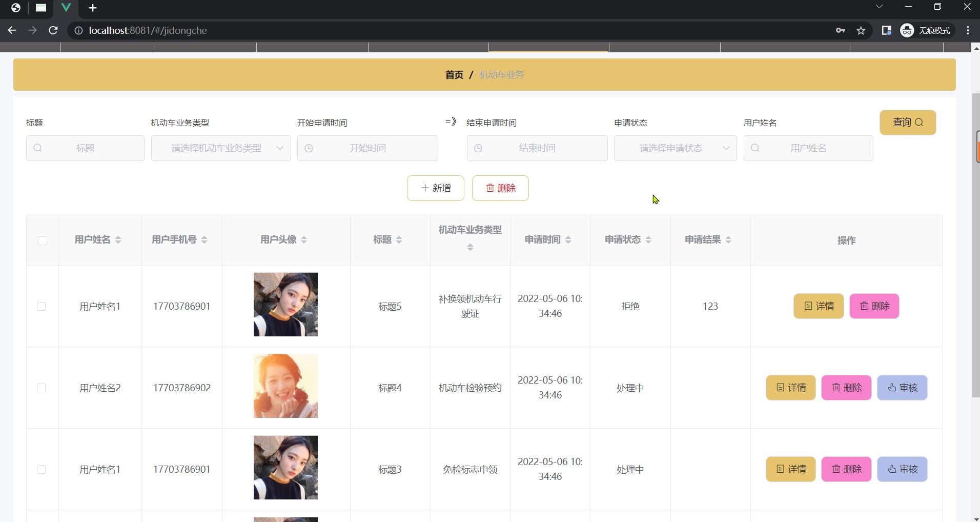The width and height of the screenshot is (980, 522).
Task: Open the browser side panel icon
Action: (886, 31)
